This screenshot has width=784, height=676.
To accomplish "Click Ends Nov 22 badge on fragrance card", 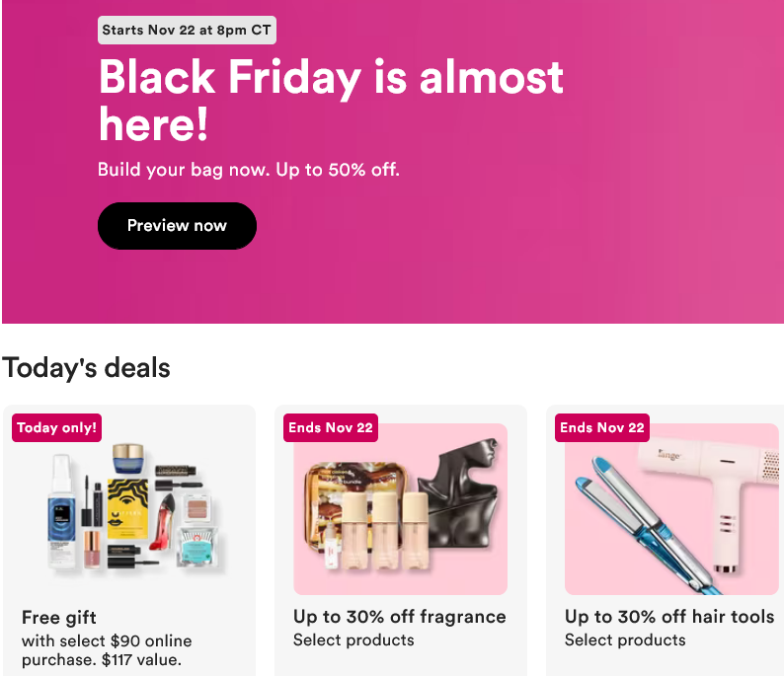I will point(330,427).
